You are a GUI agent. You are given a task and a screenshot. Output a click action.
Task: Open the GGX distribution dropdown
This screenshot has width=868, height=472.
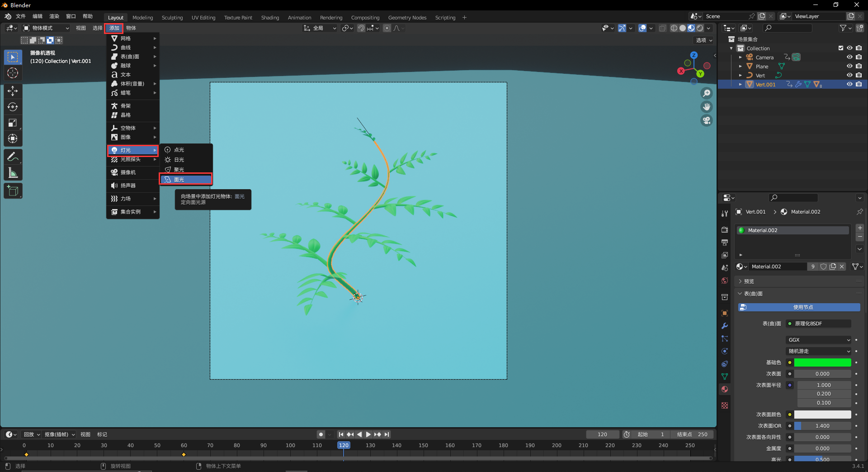(819, 340)
